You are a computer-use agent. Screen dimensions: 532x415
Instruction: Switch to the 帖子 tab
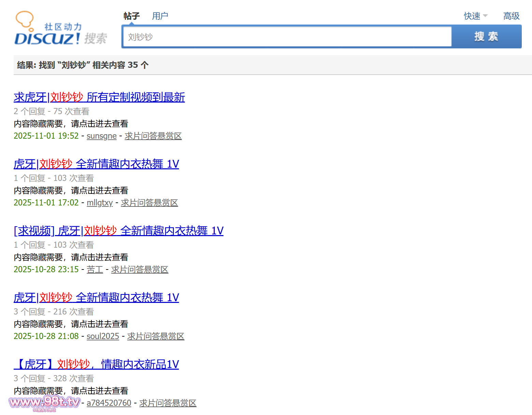click(x=131, y=16)
